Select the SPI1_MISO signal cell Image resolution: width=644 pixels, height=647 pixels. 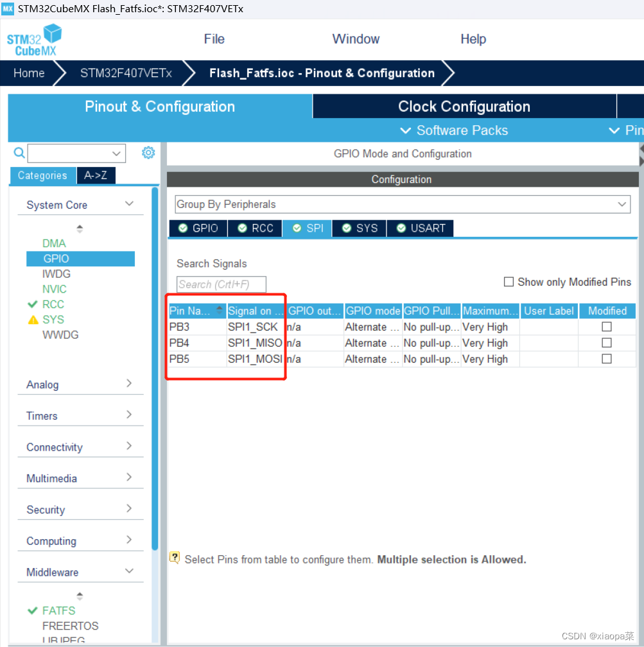[x=256, y=343]
